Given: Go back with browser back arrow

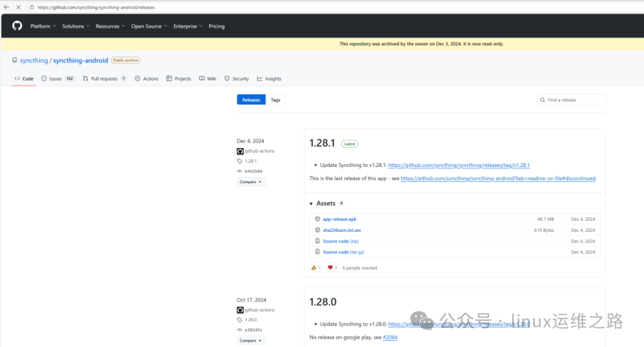Looking at the screenshot, I should 7,7.
